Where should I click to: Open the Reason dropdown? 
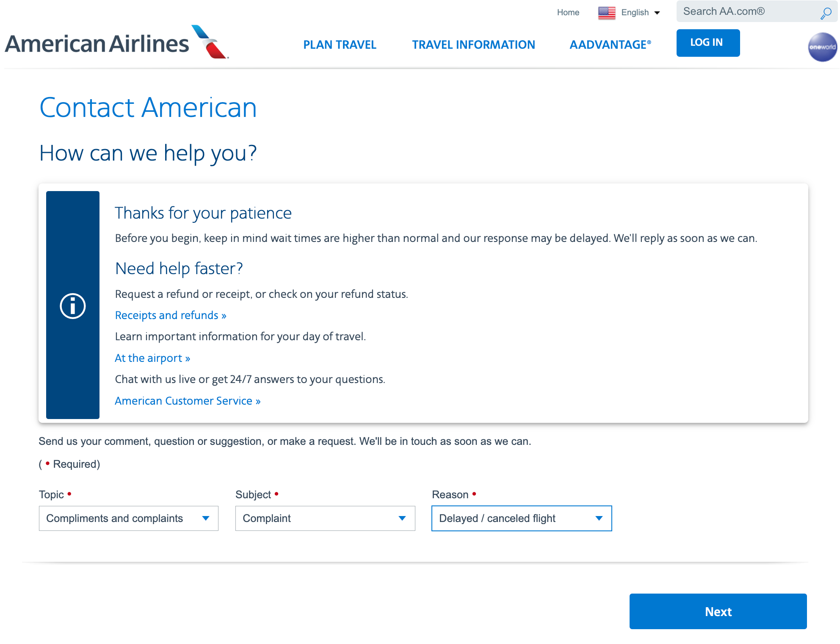tap(521, 518)
